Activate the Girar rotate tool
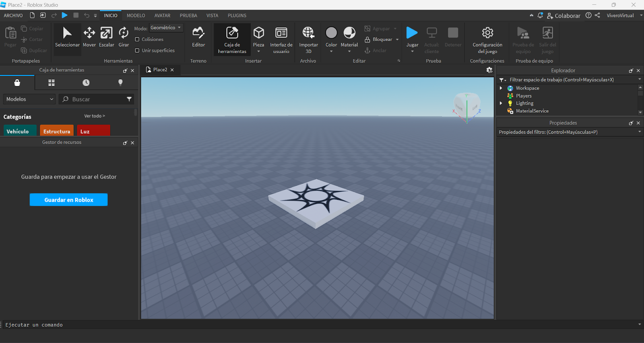 click(x=124, y=37)
